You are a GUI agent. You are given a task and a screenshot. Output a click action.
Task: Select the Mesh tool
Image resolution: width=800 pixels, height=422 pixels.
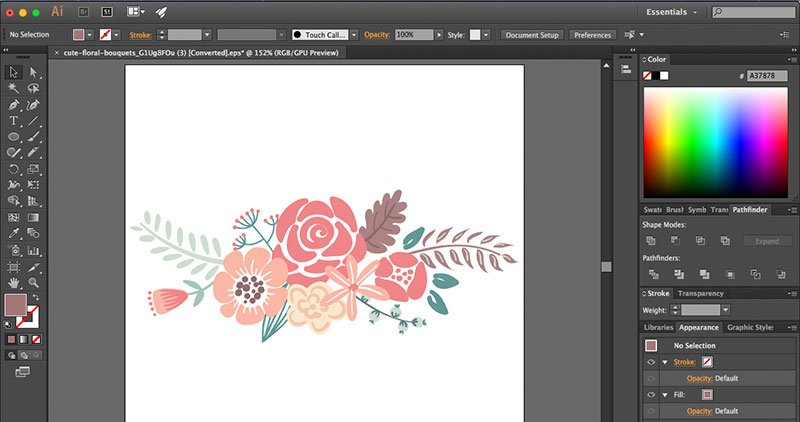coord(14,217)
